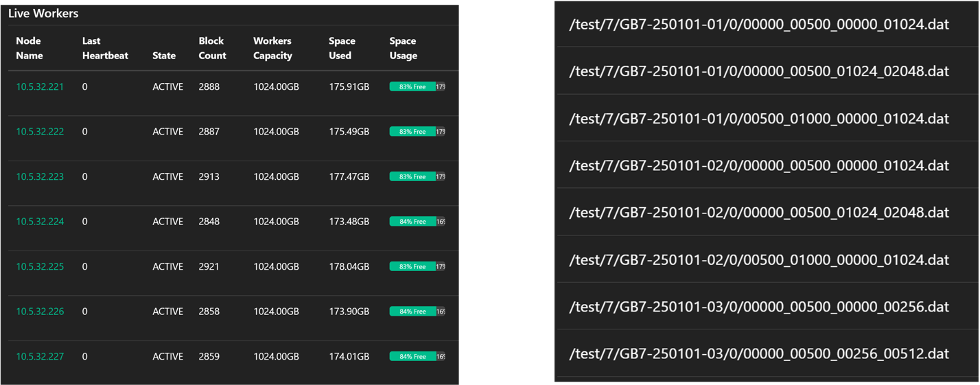Click the Workers Capacity column header
Image resolution: width=980 pixels, height=385 pixels.
pyautogui.click(x=272, y=48)
